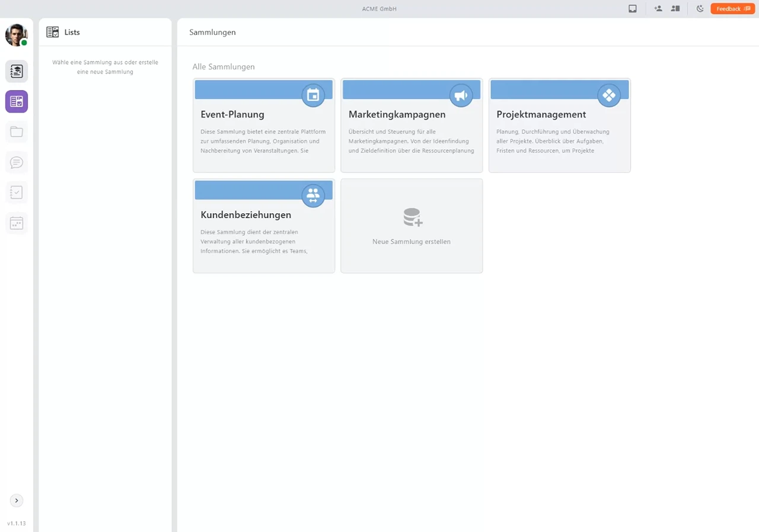This screenshot has height=532, width=759.
Task: Open the inbox icon in top bar
Action: pos(633,9)
